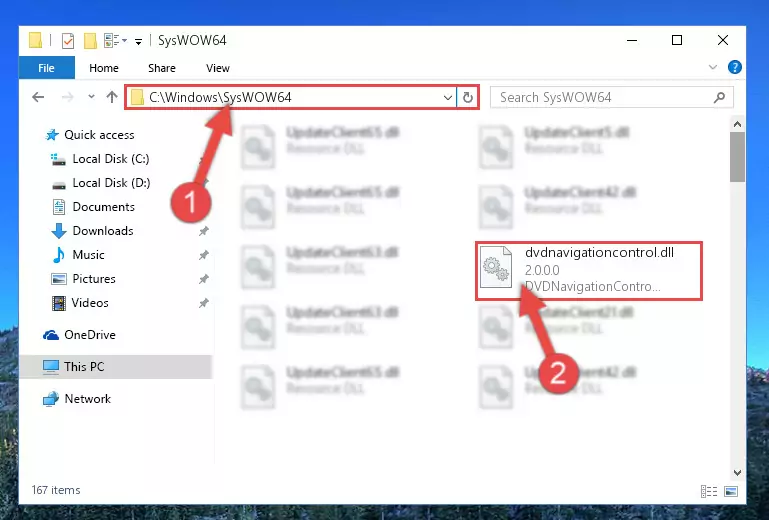Refresh the SysWOW64 folder view

tap(468, 97)
